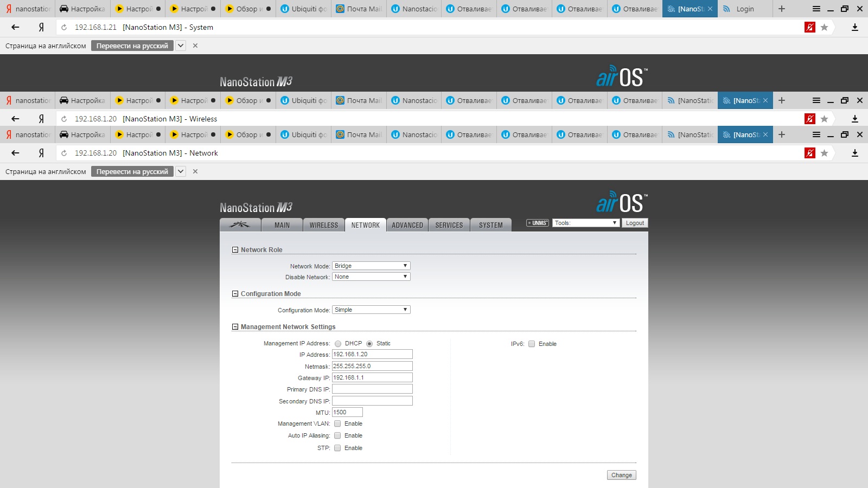
Task: Reload the 192.168.1.20 Network page
Action: click(x=64, y=153)
